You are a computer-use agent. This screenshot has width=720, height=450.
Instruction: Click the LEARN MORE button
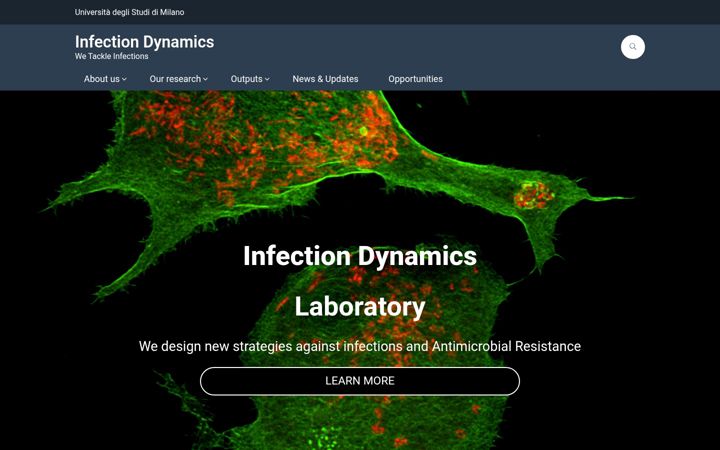pos(360,381)
